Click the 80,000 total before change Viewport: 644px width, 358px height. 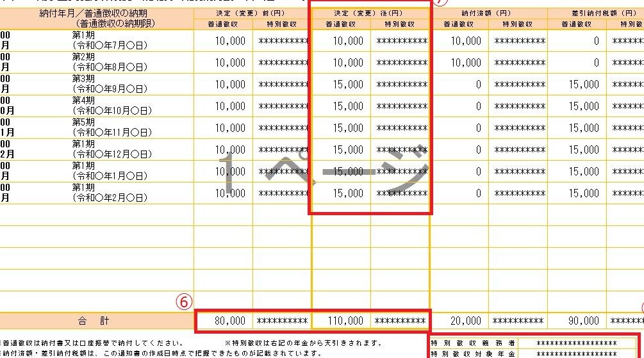tap(230, 321)
